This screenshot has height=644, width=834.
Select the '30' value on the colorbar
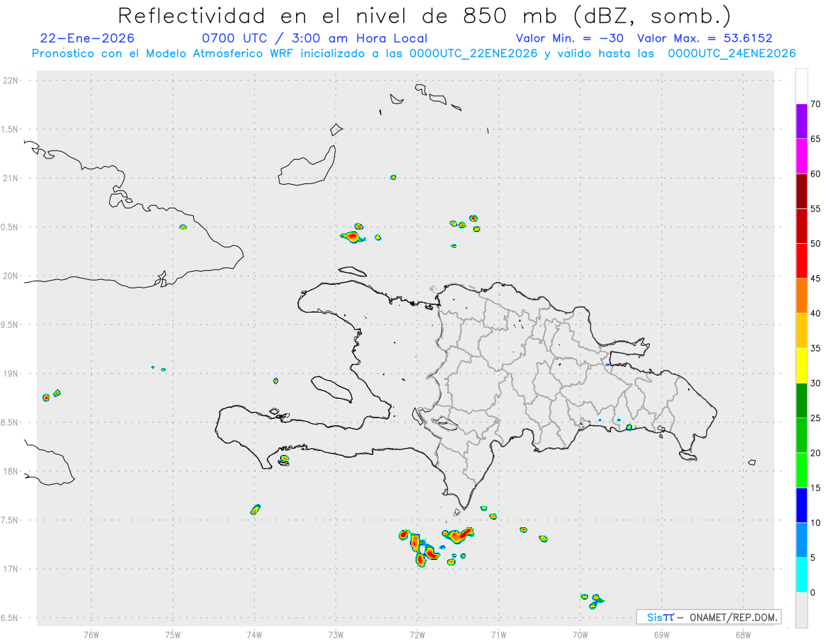(x=816, y=383)
